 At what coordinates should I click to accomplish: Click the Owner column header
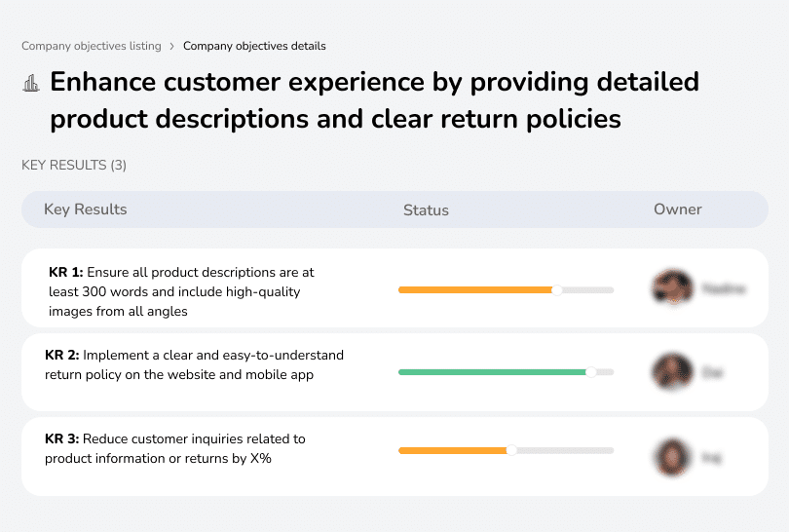678,209
